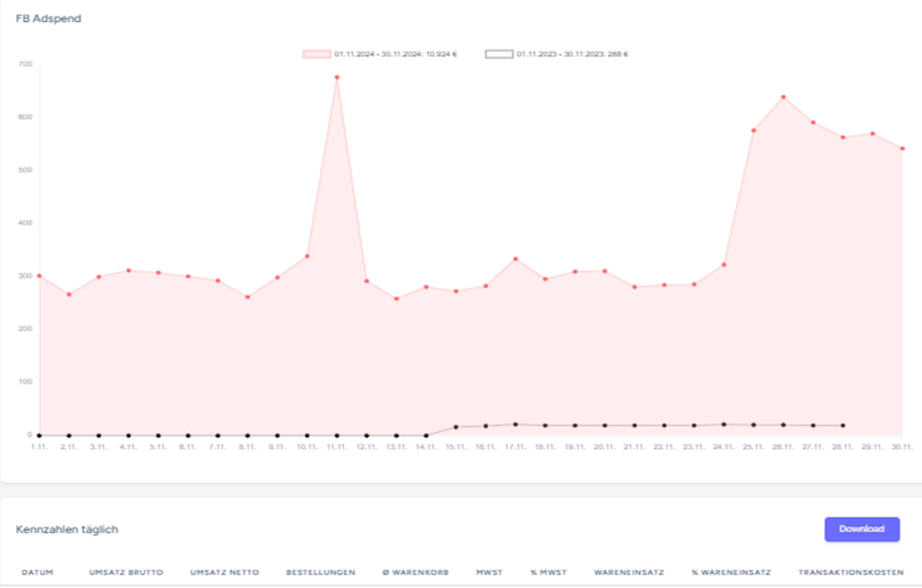Click the black 2023 data point for 15.11.

click(x=456, y=427)
